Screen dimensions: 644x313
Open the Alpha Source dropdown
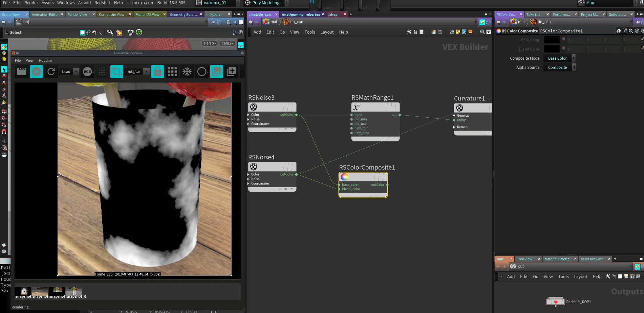[559, 67]
